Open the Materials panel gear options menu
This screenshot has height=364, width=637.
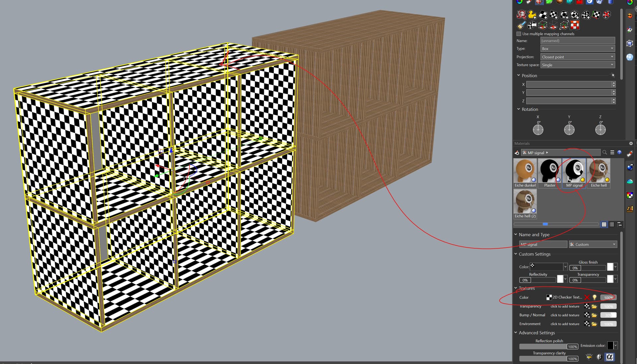(631, 143)
